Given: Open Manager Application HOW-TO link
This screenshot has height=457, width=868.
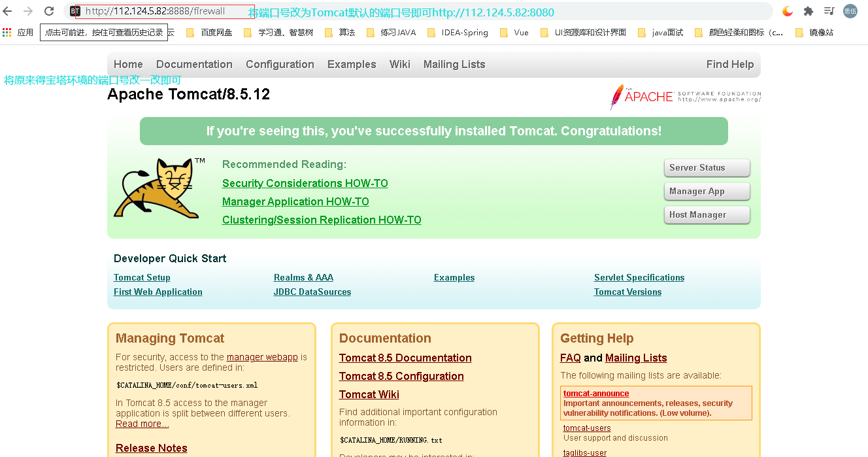Looking at the screenshot, I should click(x=295, y=201).
